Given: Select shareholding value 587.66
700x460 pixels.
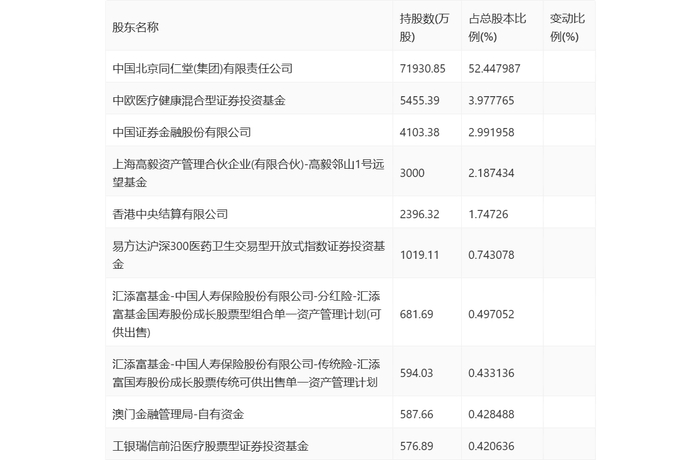Looking at the screenshot, I should click(417, 414).
